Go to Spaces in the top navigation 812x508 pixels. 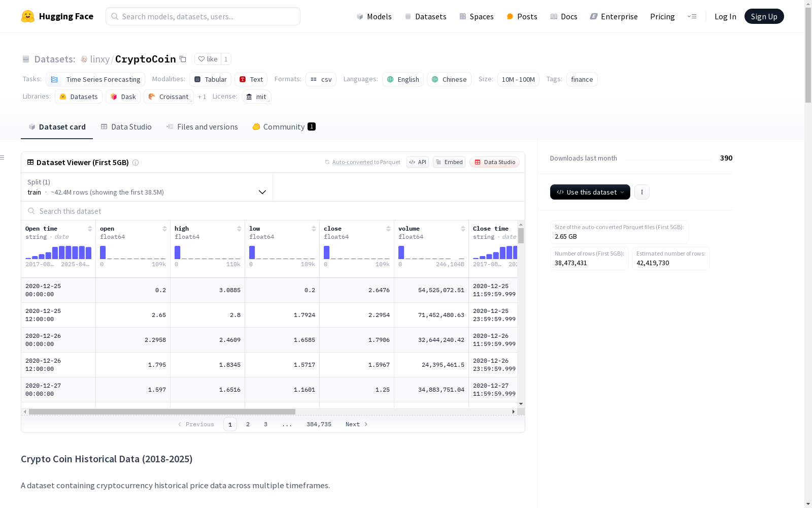point(477,16)
